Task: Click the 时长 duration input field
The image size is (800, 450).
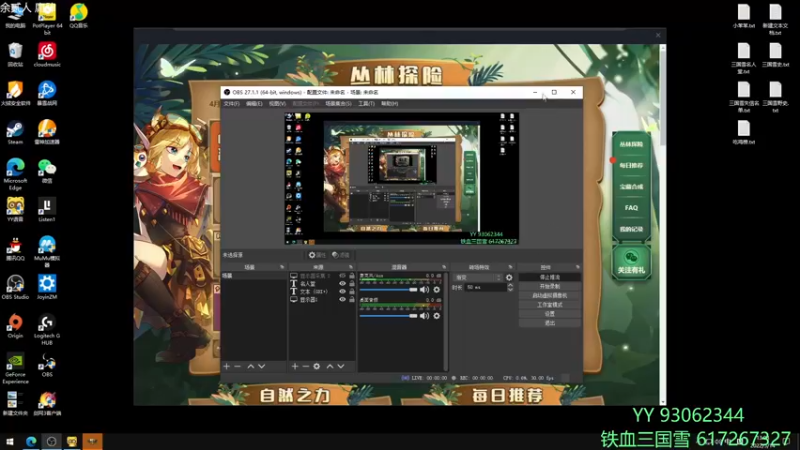Action: pos(485,287)
